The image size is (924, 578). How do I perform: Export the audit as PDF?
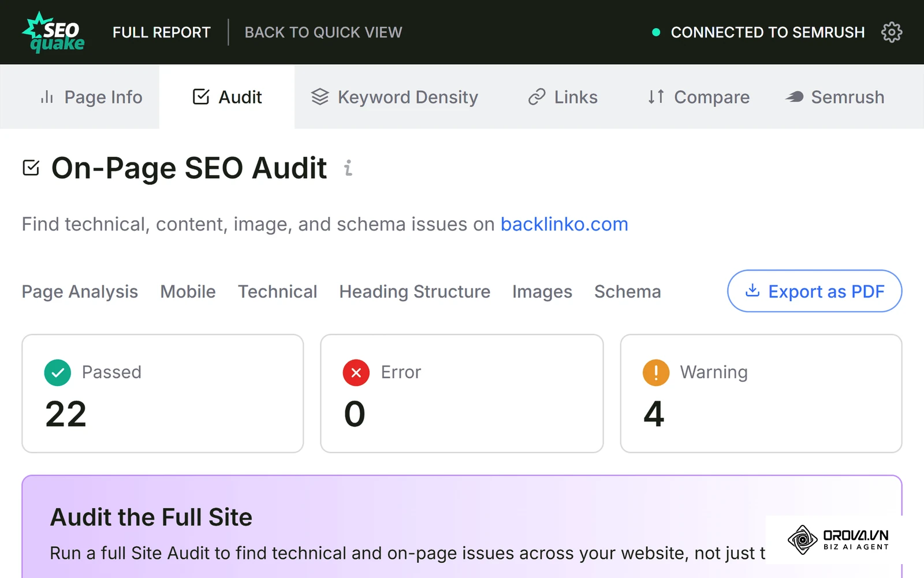pyautogui.click(x=814, y=291)
